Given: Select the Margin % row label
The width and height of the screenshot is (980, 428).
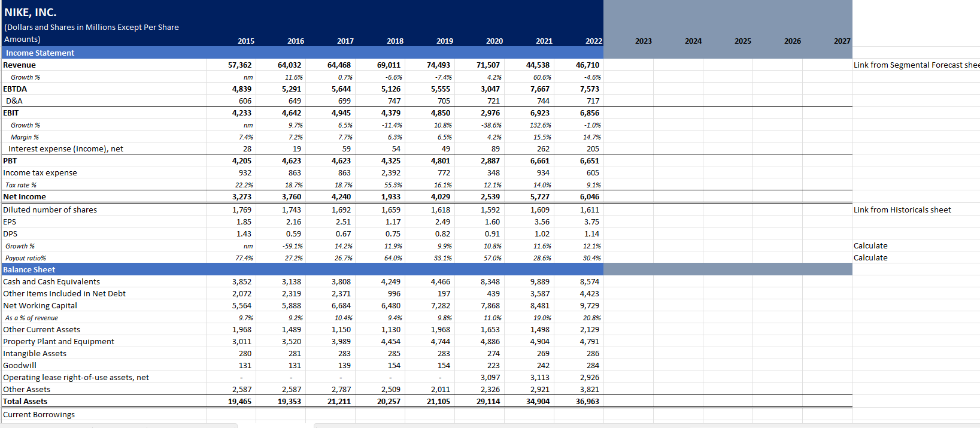Looking at the screenshot, I should pyautogui.click(x=25, y=137).
